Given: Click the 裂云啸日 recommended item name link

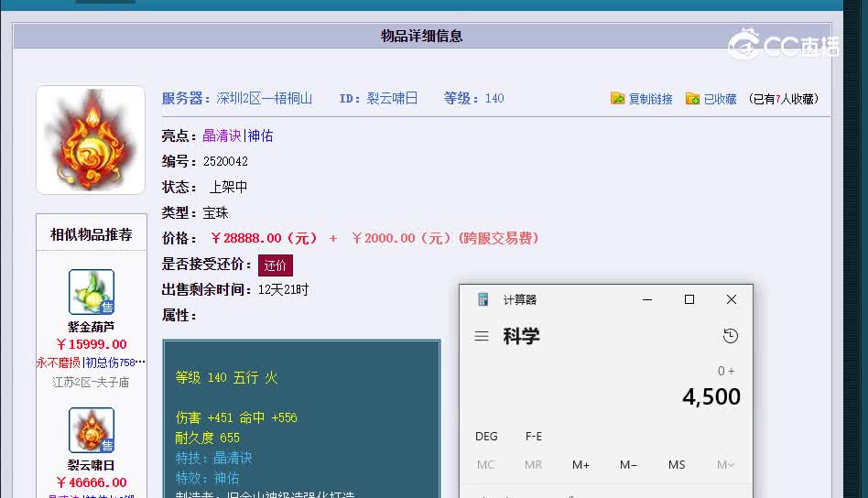Looking at the screenshot, I should click(x=92, y=465).
